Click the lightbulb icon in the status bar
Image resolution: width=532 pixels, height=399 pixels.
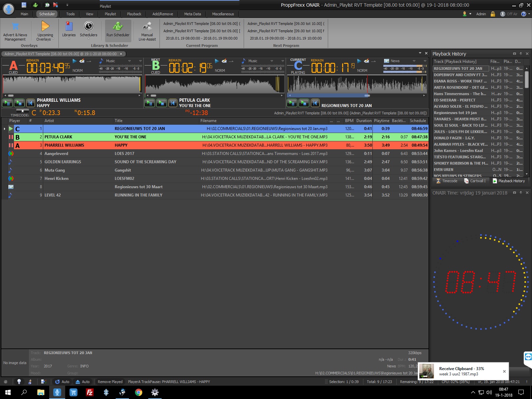click(x=19, y=382)
